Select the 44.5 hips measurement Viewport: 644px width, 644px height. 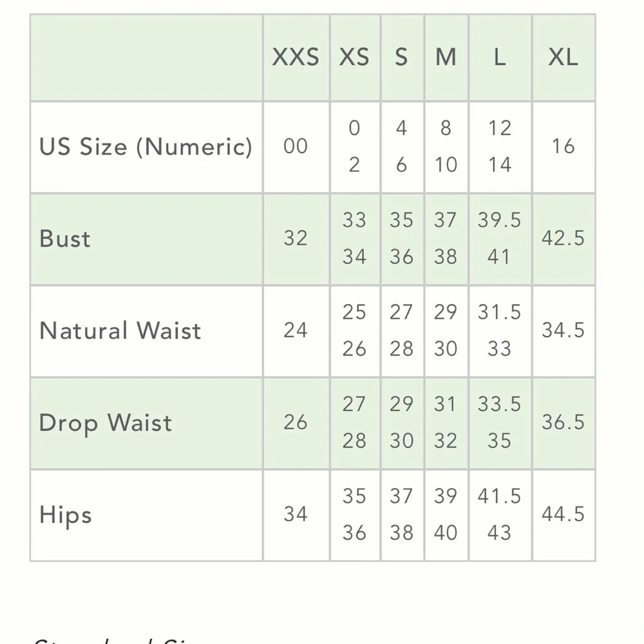tap(563, 515)
